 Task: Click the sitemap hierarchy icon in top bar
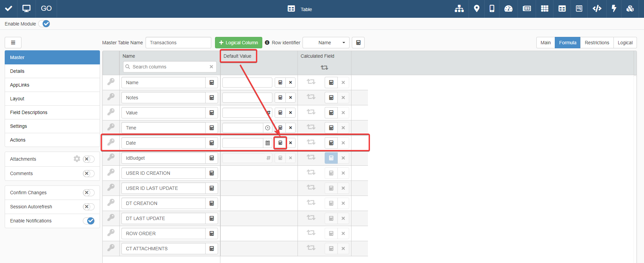coord(459,9)
